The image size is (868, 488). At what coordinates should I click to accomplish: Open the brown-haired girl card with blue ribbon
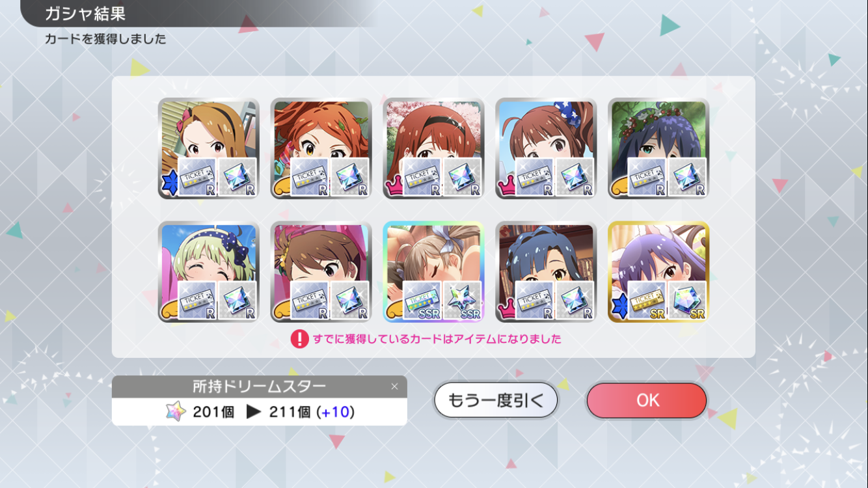(546, 148)
